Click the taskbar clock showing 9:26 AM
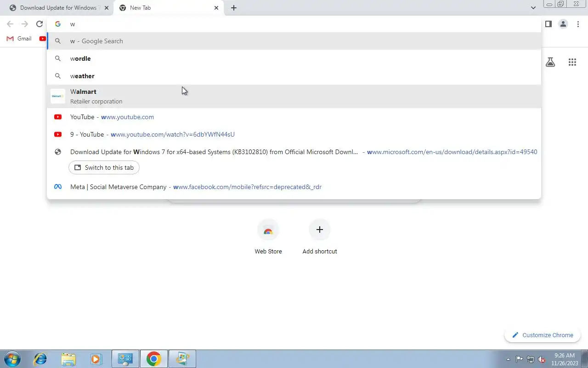Viewport: 588px width, 368px height. click(x=565, y=359)
